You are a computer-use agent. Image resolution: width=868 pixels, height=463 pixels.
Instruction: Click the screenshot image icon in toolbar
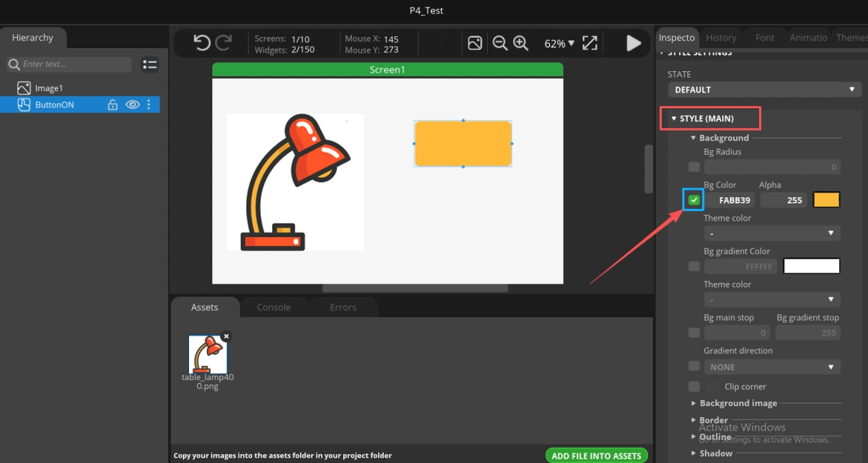475,43
